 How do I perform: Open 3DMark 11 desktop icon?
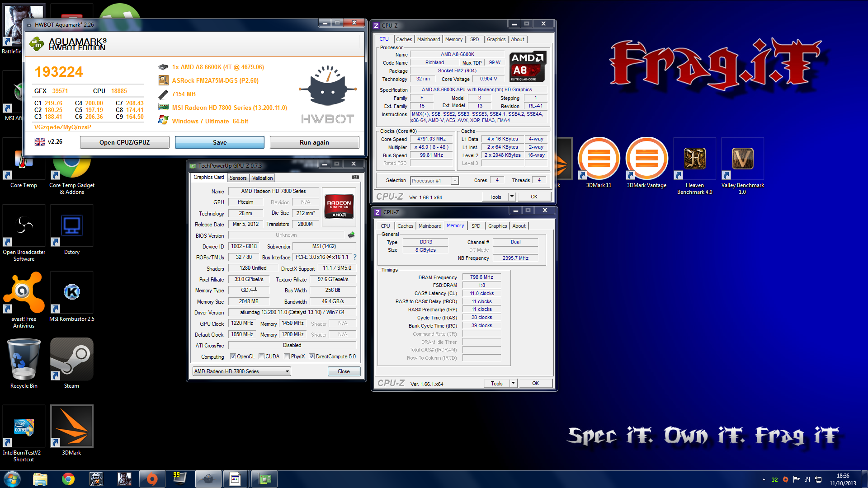point(599,163)
